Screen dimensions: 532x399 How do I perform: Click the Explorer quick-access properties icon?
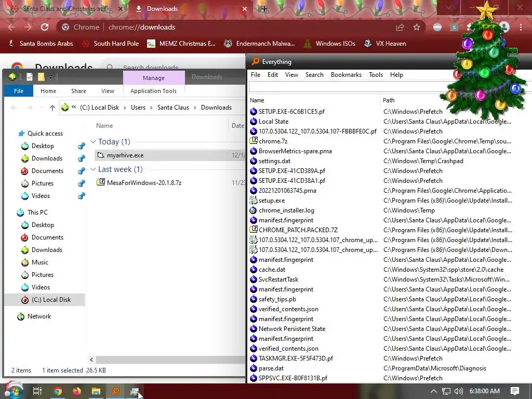30,77
